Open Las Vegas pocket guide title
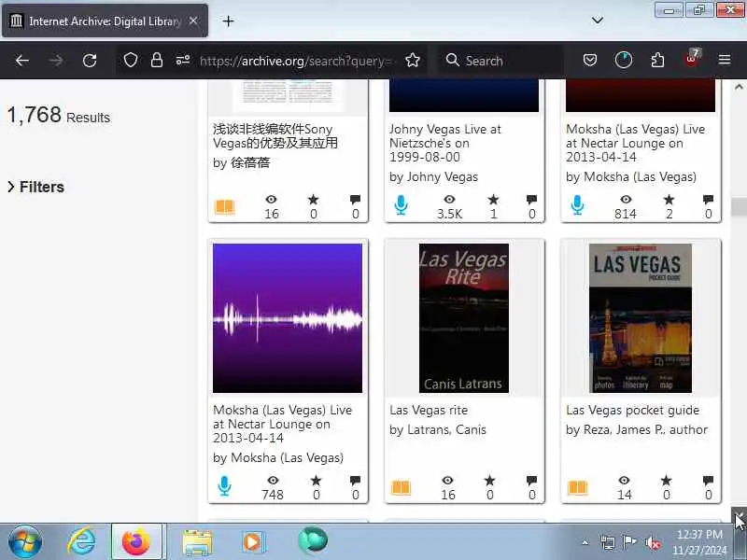The image size is (747, 560). pyautogui.click(x=632, y=410)
